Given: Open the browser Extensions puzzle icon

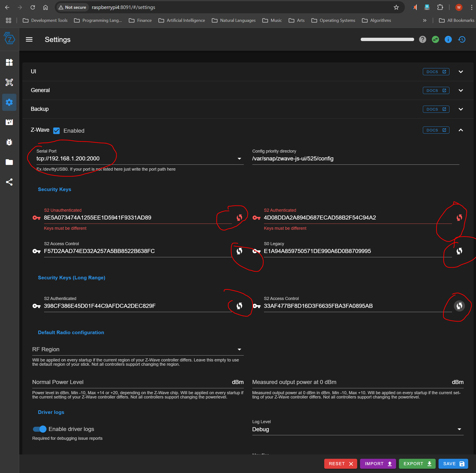Looking at the screenshot, I should 440,7.
